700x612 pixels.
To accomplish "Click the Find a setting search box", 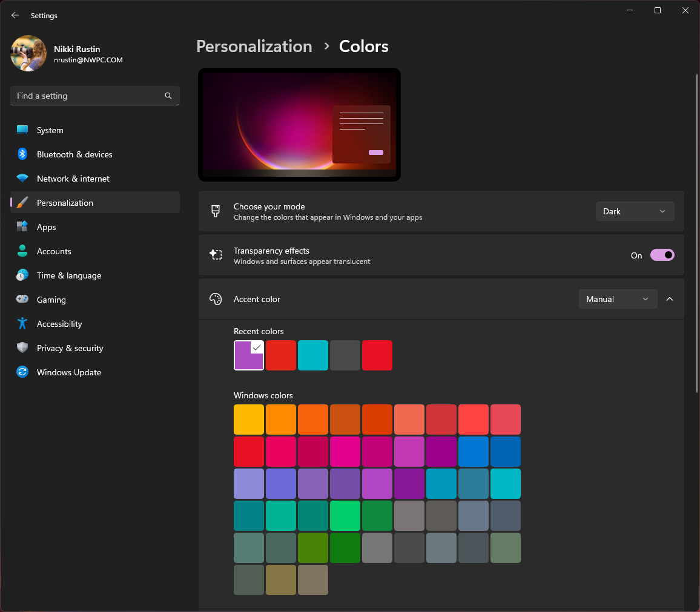I will pos(94,96).
